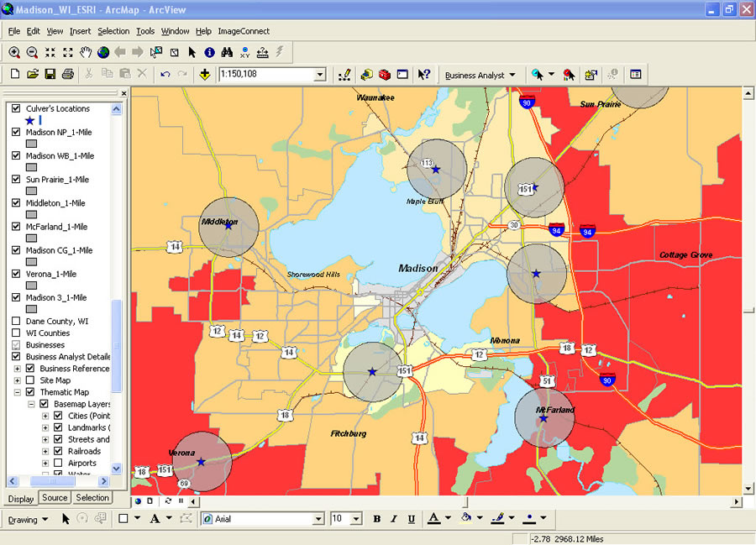This screenshot has height=545, width=756.
Task: Launch the Editor toolbar pencil icon
Action: point(344,75)
